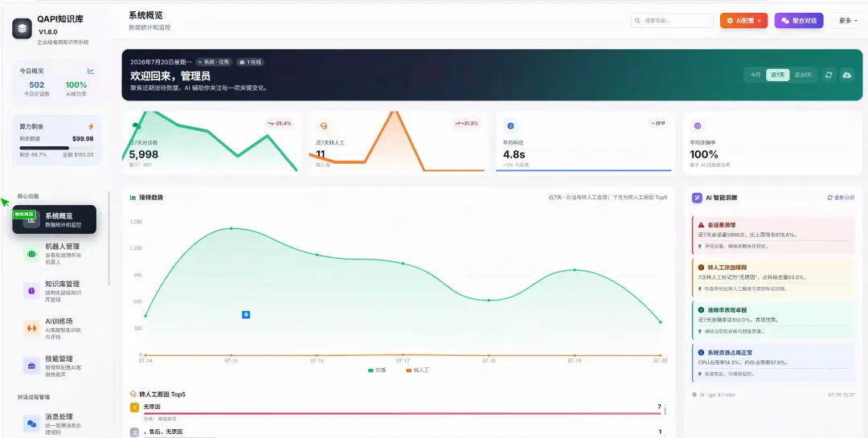Click the 算力剩余 quota progress bar
868x438 pixels.
(x=56, y=148)
